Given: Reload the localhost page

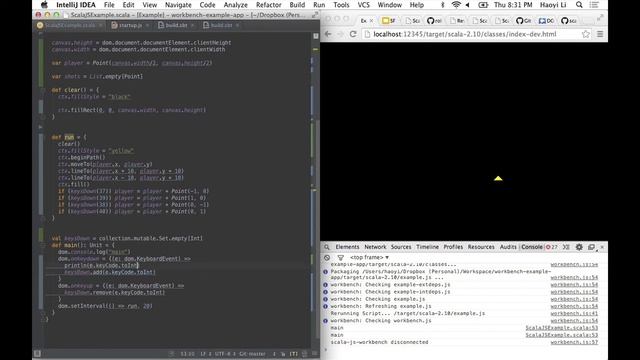Looking at the screenshot, I should tap(353, 34).
